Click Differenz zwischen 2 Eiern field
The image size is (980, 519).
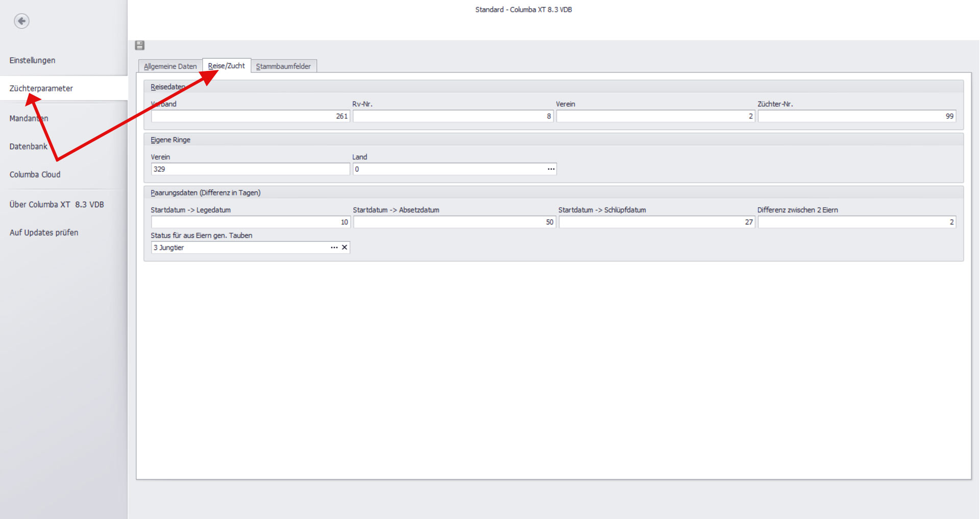856,222
